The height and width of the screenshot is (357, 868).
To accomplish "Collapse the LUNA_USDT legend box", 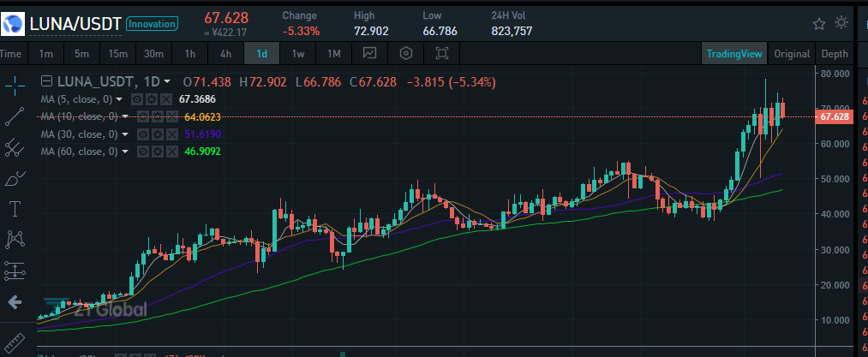I will (x=47, y=82).
